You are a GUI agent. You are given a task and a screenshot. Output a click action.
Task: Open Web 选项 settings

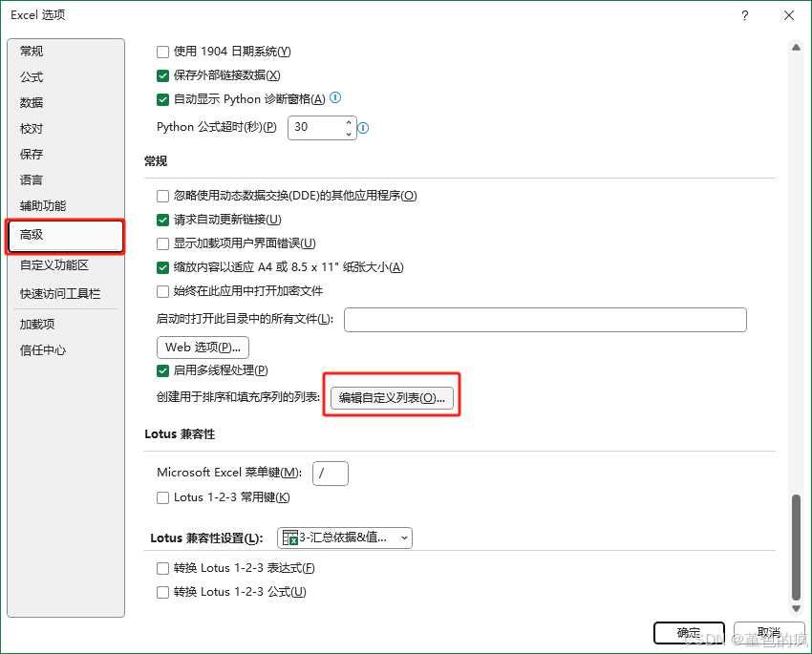(x=203, y=348)
